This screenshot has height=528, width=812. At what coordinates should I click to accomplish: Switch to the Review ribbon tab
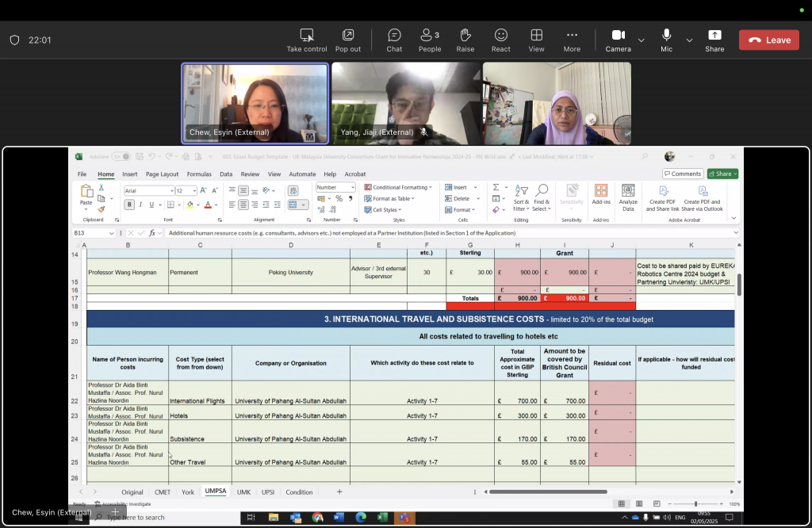(250, 174)
